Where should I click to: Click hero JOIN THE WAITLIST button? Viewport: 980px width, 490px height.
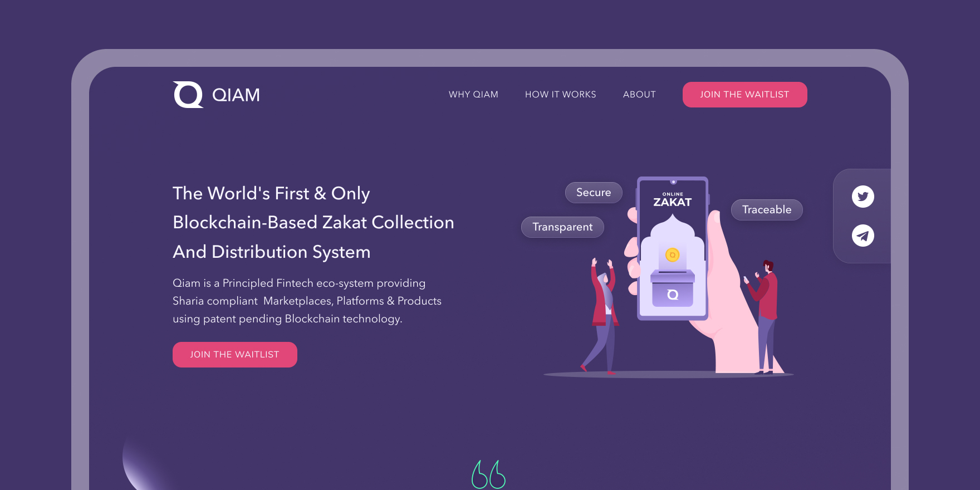point(234,355)
